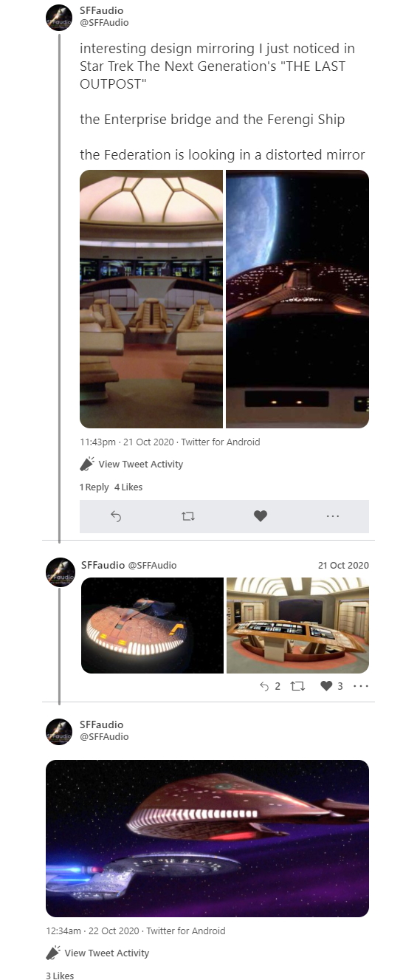417x980 pixels.
Task: Click reply icon showing 2 replies
Action: coord(265,686)
